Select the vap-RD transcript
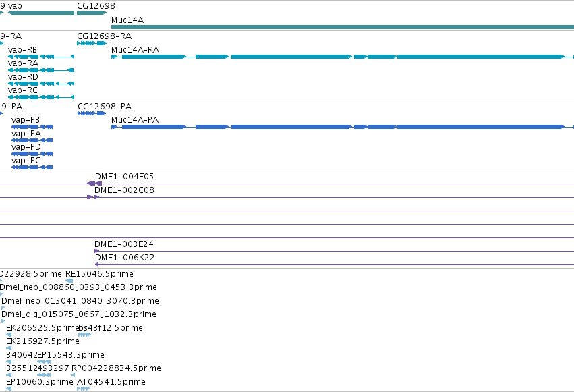 tap(41, 84)
